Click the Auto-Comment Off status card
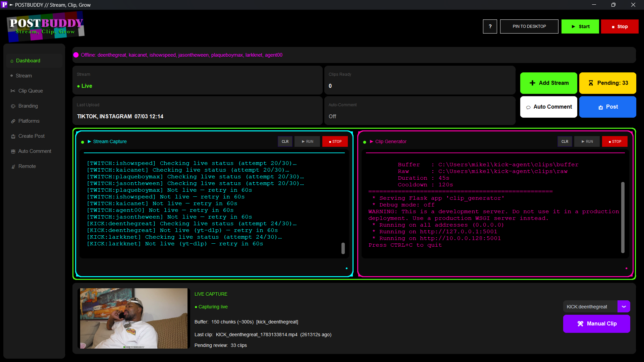644x362 pixels. coord(420,111)
